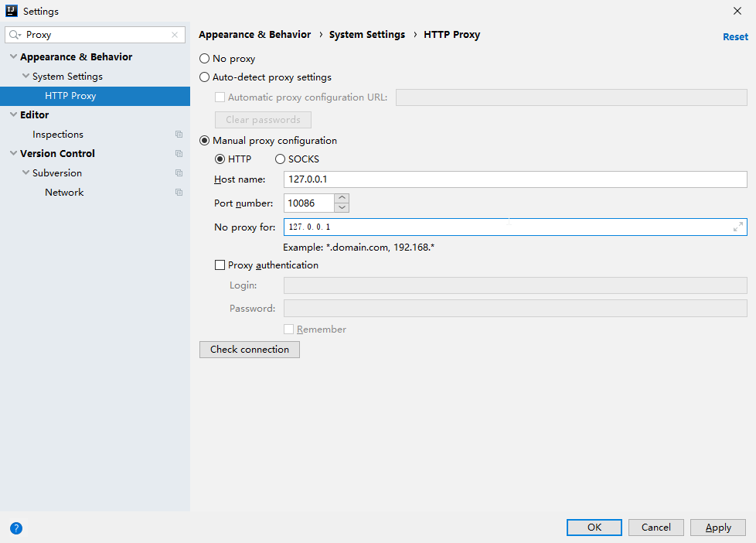Click the Check connection button

pyautogui.click(x=250, y=350)
